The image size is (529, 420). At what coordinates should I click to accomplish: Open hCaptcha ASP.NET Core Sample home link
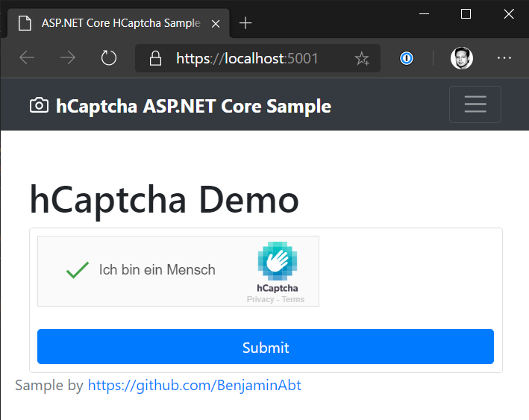(193, 106)
